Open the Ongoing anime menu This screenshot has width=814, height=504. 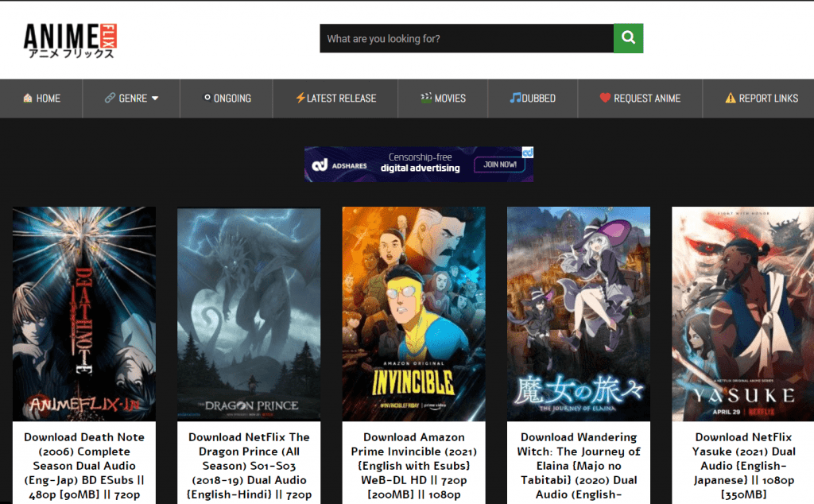click(x=227, y=98)
